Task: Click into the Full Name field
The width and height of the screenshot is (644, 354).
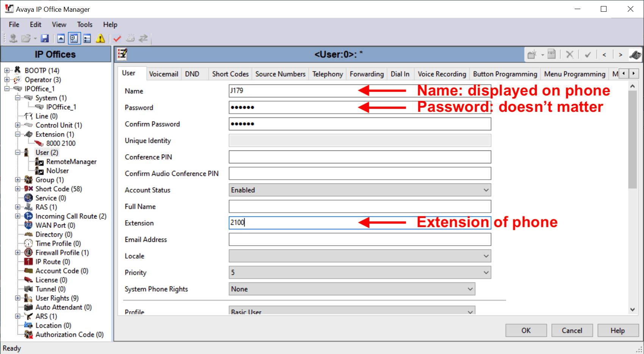Action: 360,206
